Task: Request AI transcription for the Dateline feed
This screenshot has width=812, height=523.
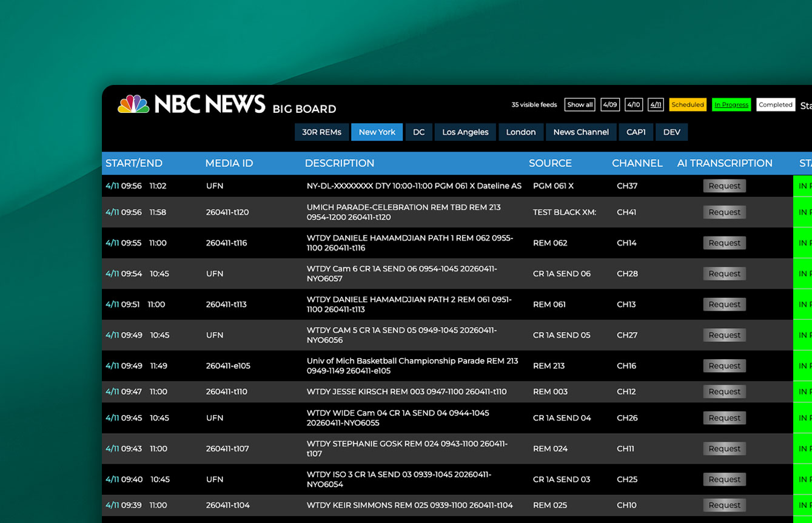Action: pyautogui.click(x=725, y=186)
